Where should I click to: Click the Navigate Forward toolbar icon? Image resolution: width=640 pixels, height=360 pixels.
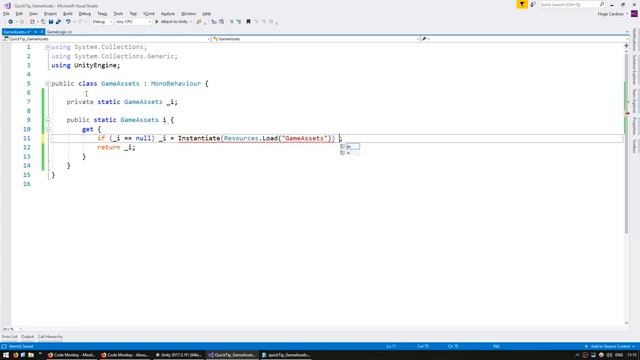coord(22,22)
